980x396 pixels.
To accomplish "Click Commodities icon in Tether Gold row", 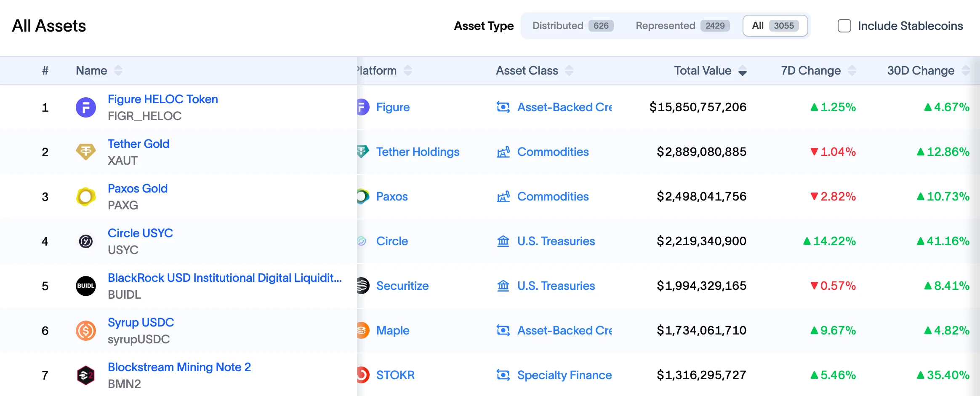I will tap(503, 152).
